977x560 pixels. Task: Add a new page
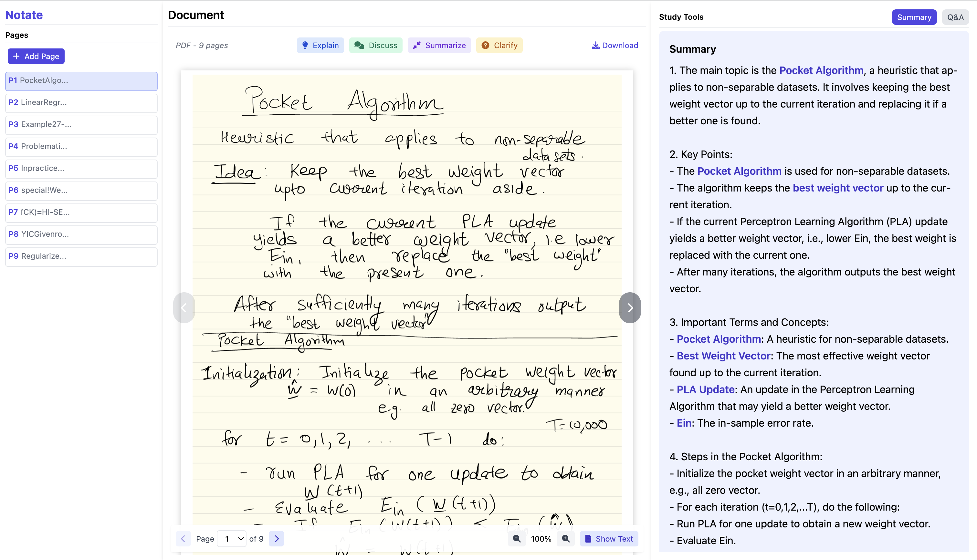click(x=36, y=56)
